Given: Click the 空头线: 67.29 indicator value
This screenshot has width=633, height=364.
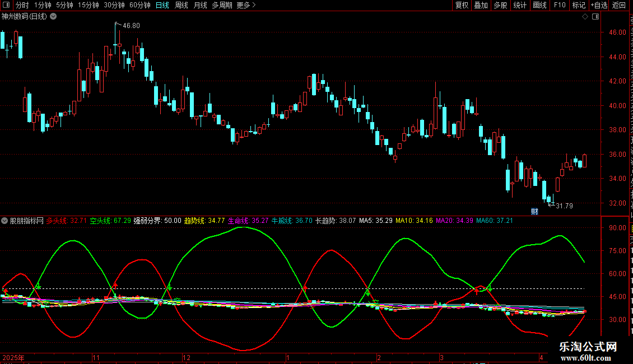Looking at the screenshot, I should pos(110,221).
